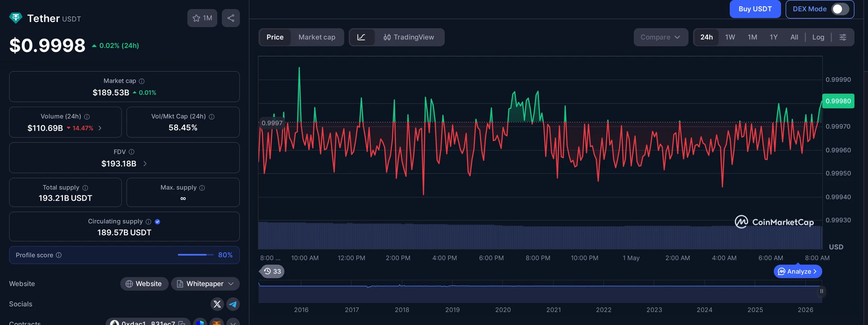
Task: Click the 0.02% (24h) change text
Action: click(119, 46)
